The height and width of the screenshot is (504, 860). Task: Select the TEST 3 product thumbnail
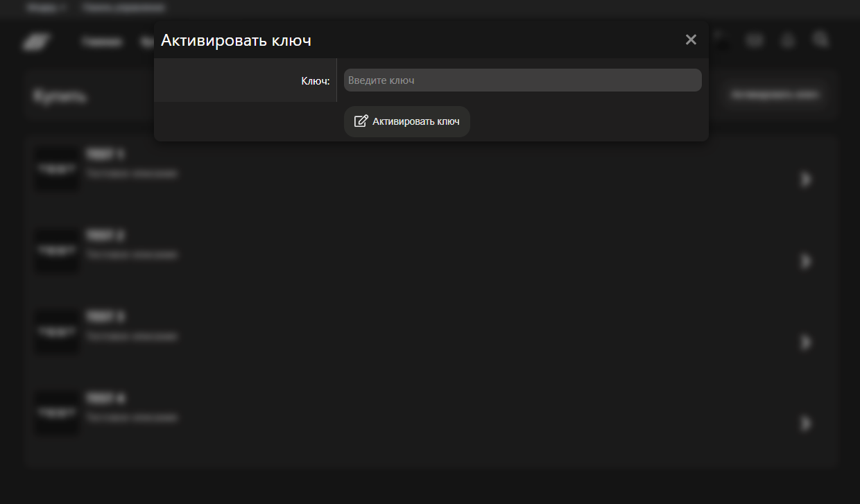coord(57,332)
